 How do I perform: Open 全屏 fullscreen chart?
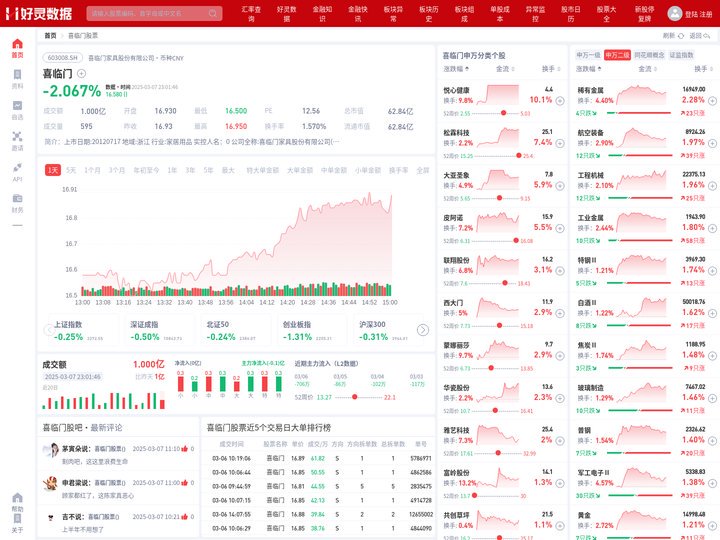(x=422, y=170)
